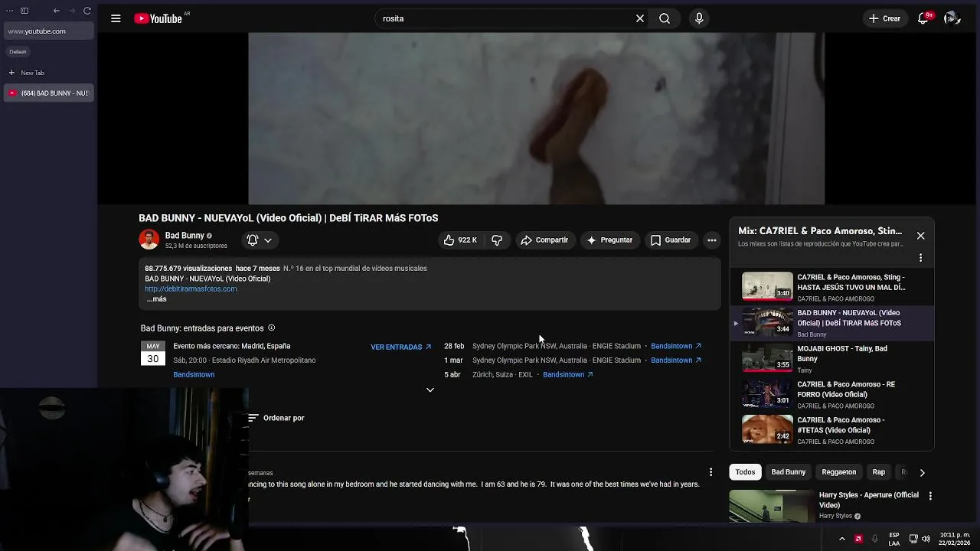
Task: Open VER ENTRADAS for Madrid event
Action: [x=401, y=347]
